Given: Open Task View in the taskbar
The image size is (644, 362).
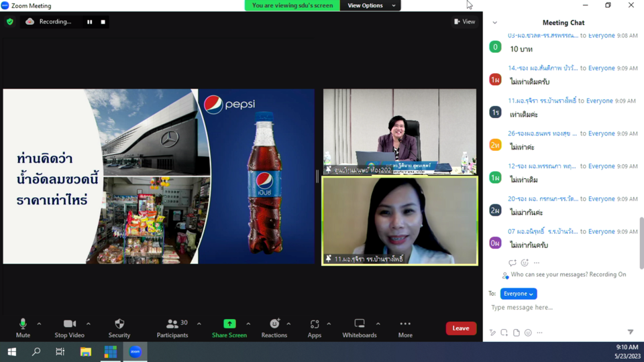Looking at the screenshot, I should [60, 352].
